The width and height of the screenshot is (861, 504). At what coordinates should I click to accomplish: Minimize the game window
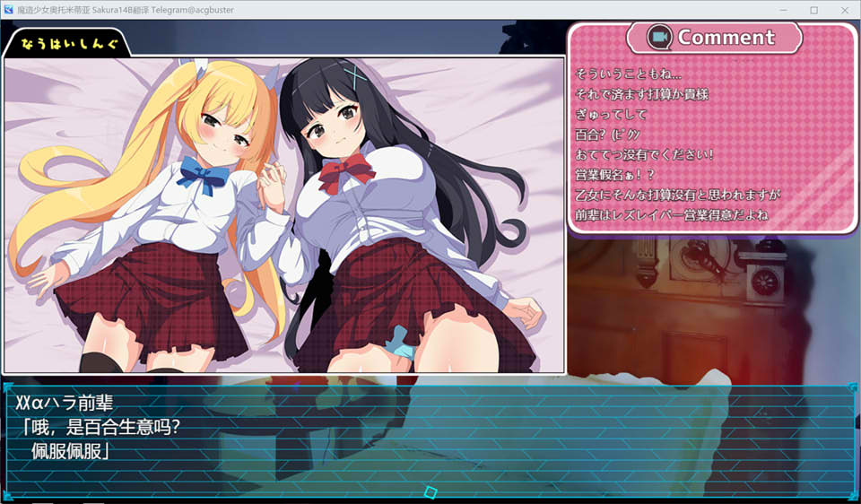point(783,10)
